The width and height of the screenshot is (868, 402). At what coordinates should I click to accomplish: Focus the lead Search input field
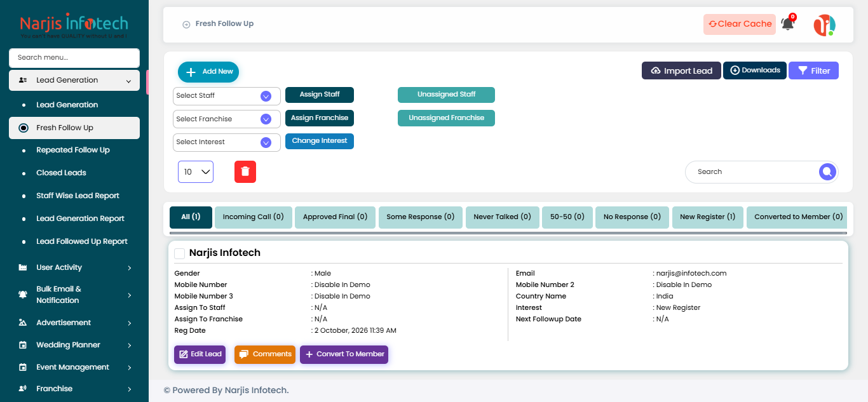click(753, 171)
